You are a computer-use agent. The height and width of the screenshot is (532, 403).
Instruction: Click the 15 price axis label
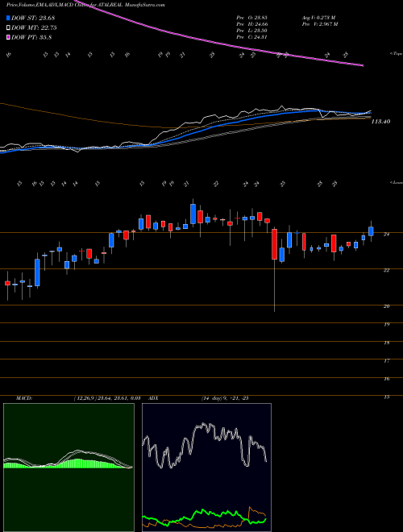(x=386, y=397)
